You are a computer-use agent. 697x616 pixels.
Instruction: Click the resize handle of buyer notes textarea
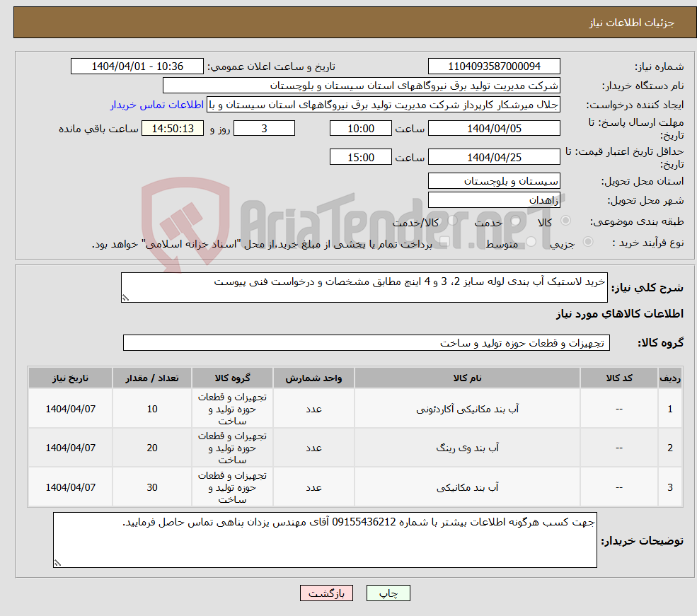point(57,563)
